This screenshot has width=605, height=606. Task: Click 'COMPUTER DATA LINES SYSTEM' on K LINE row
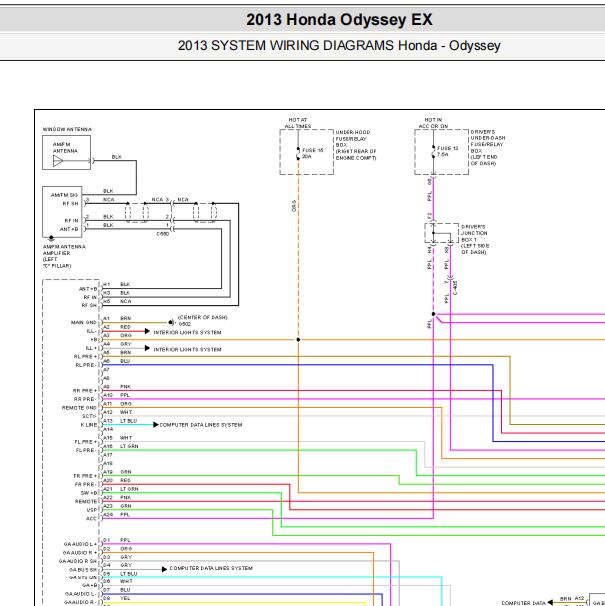point(201,425)
